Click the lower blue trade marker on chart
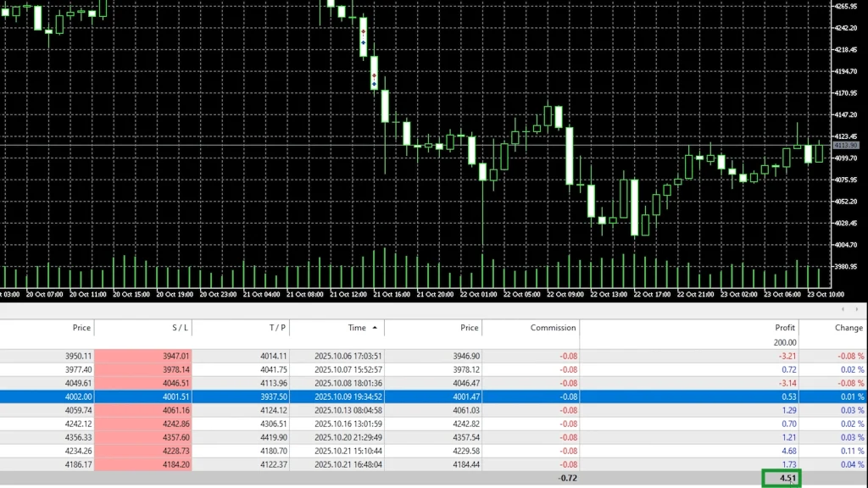Screen dimensions: 868x488 click(x=374, y=84)
